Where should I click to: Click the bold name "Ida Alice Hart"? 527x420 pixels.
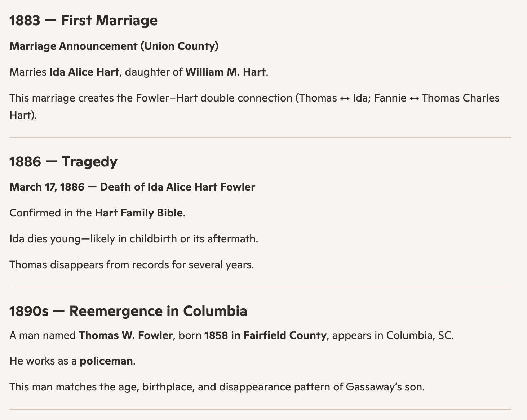click(x=84, y=72)
